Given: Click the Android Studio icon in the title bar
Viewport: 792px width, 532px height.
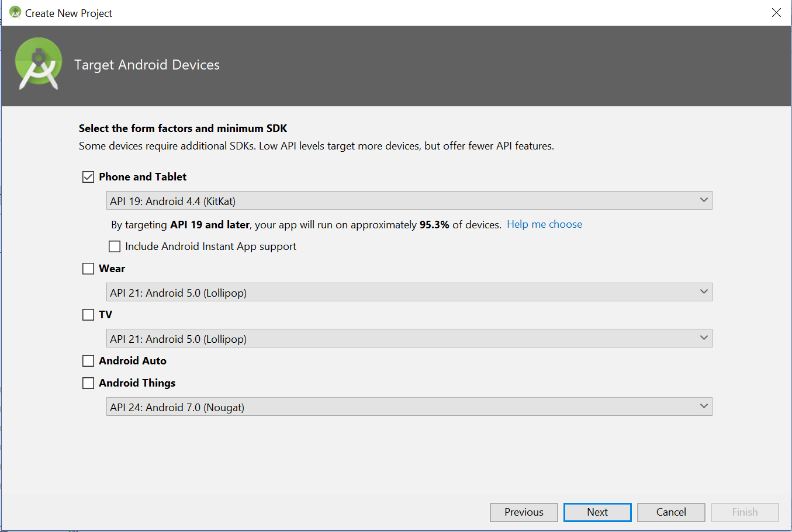Looking at the screenshot, I should coord(15,12).
